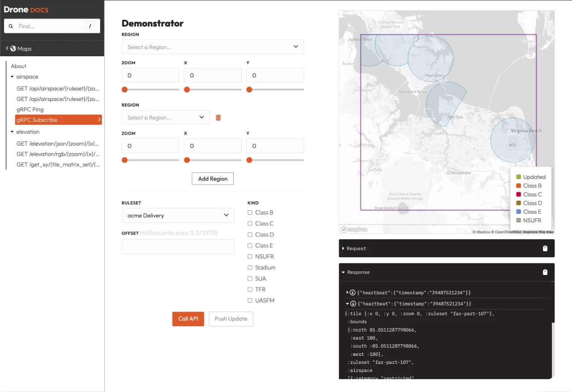Click first region's Zoom number field
572x392 pixels.
coord(150,75)
